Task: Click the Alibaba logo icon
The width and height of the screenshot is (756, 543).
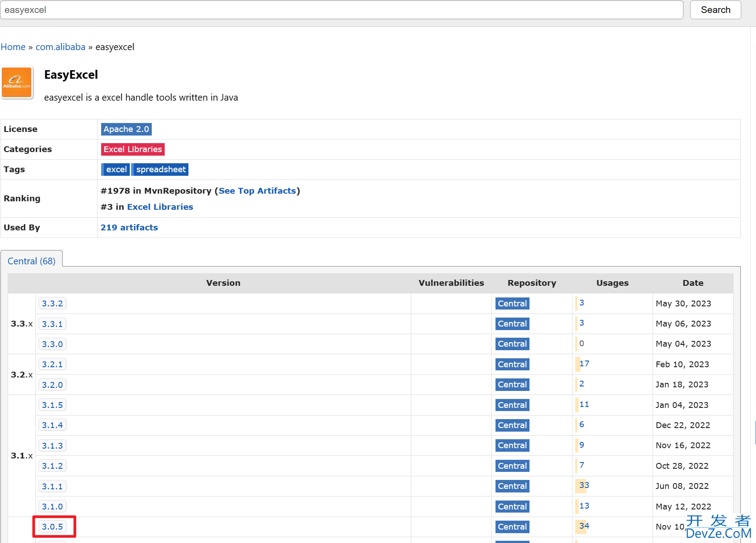Action: pos(17,82)
